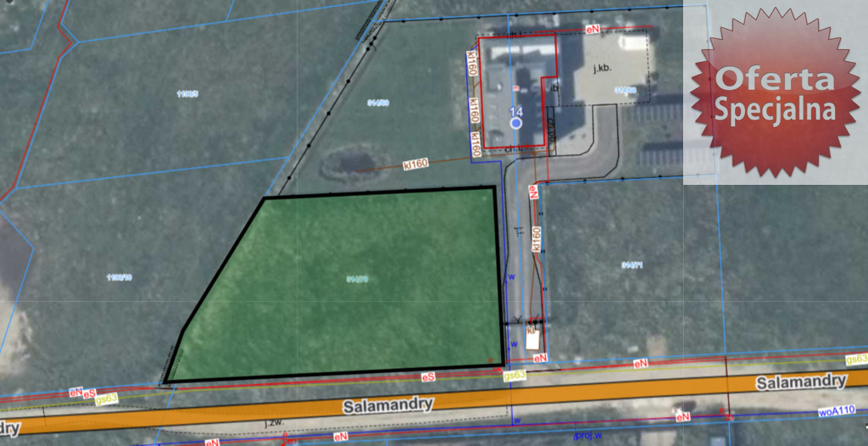Click the j.kb. label on the paved area

point(603,68)
